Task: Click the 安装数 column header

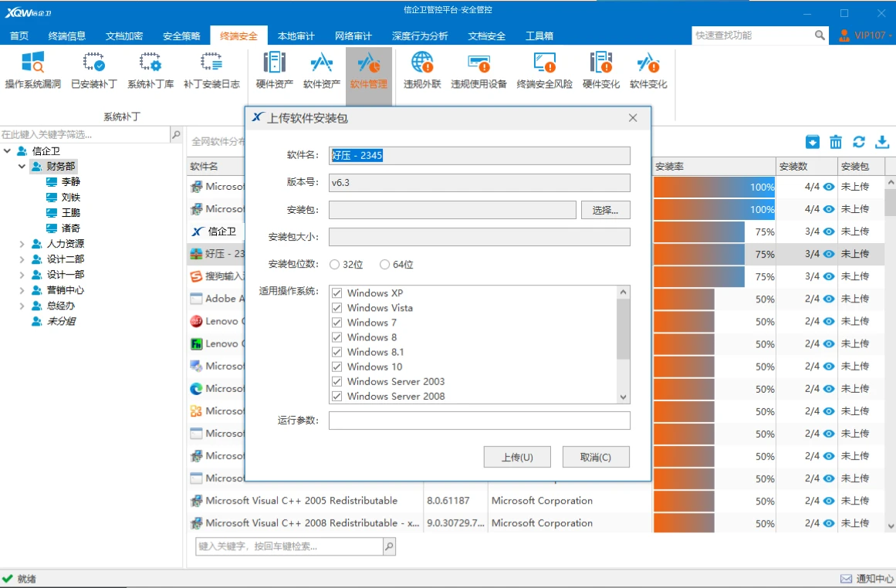Action: (806, 166)
